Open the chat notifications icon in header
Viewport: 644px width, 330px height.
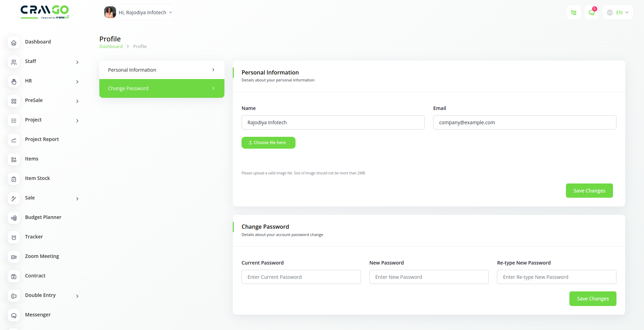591,13
